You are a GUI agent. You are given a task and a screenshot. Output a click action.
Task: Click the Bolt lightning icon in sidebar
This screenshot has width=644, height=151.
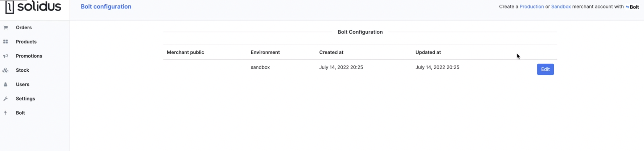(x=5, y=113)
